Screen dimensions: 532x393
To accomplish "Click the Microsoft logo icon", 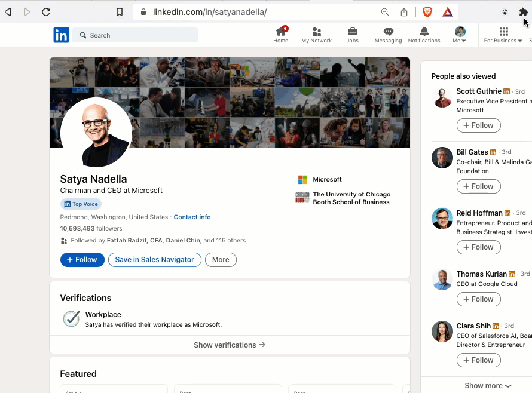I will [x=302, y=179].
